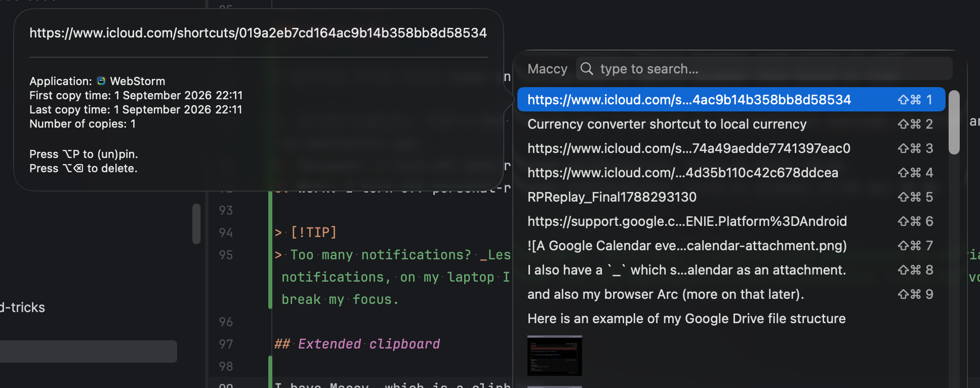Screen dimensions: 980x388
Task: Click the magnifying glass search icon
Action: [x=587, y=68]
